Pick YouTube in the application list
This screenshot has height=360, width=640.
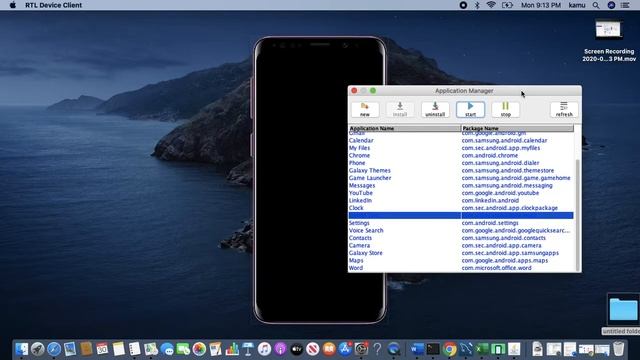461,193
